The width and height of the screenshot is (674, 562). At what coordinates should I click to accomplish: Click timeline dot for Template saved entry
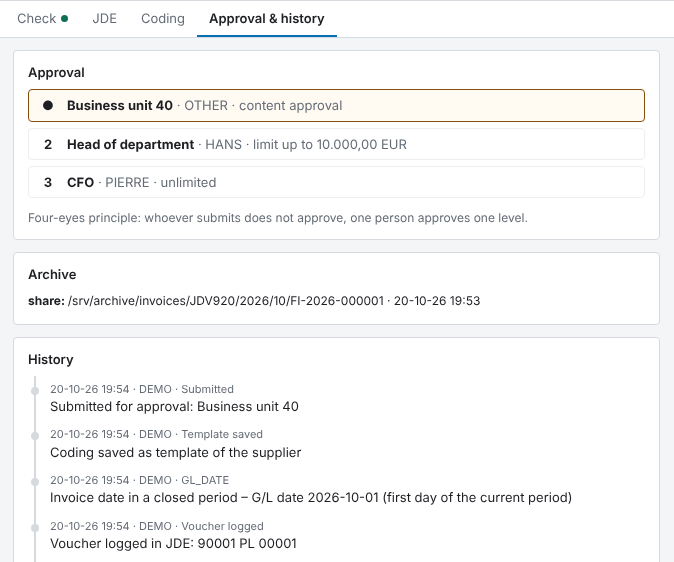(35, 436)
